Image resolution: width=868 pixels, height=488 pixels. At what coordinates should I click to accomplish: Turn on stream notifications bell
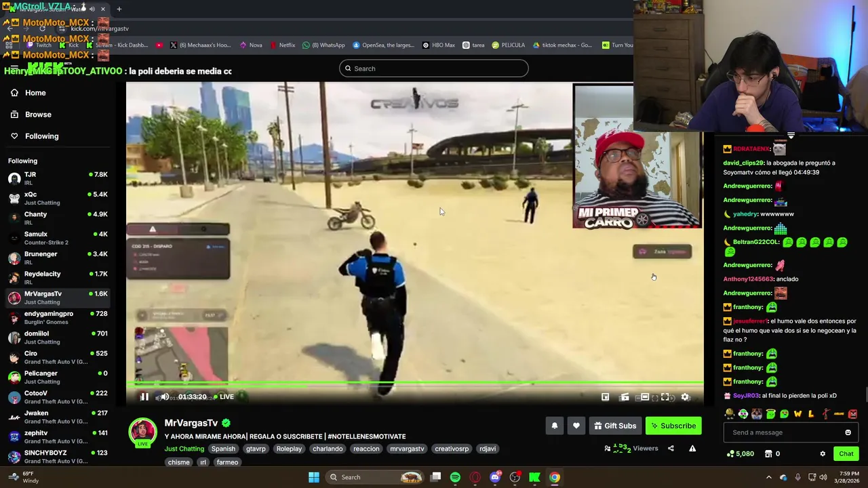click(x=554, y=426)
